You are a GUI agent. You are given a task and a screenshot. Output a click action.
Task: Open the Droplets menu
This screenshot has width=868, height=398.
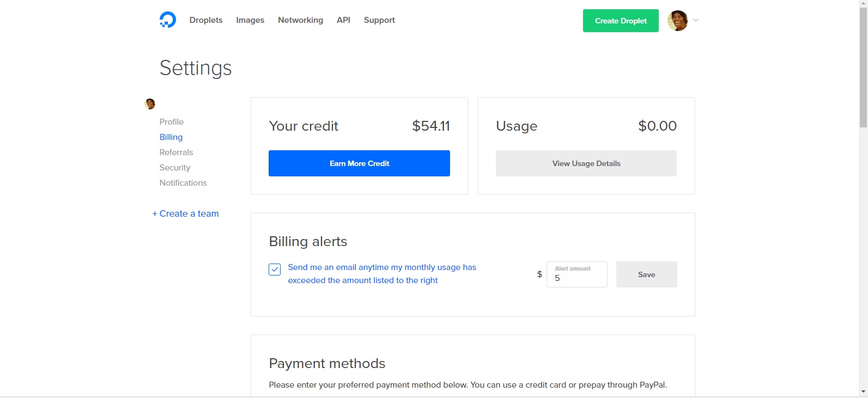(x=206, y=20)
